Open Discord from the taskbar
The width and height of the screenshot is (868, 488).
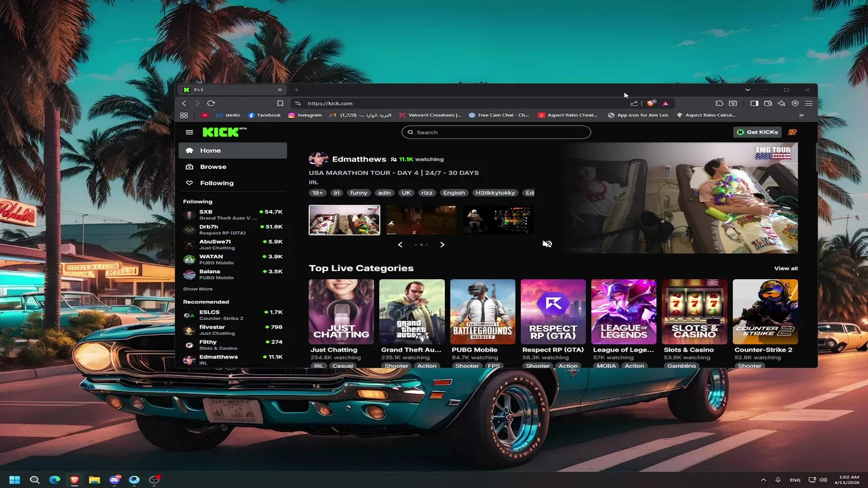point(115,480)
